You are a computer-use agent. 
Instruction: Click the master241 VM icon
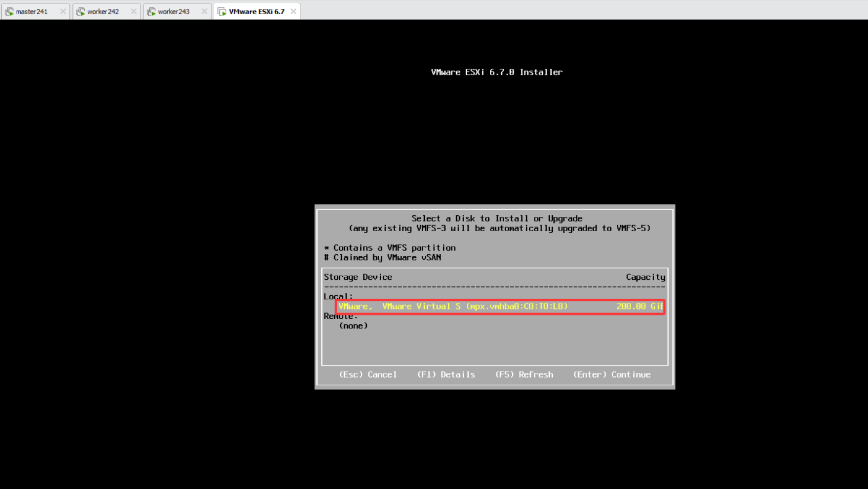[x=9, y=11]
